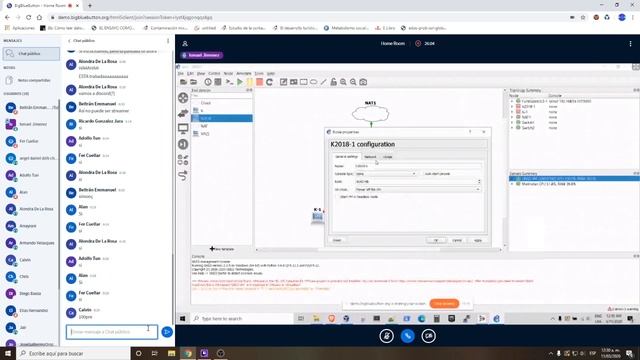The height and width of the screenshot is (360, 640).
Task: Click the canvas horizontal scrollbar in GNS3
Action: [x=378, y=249]
